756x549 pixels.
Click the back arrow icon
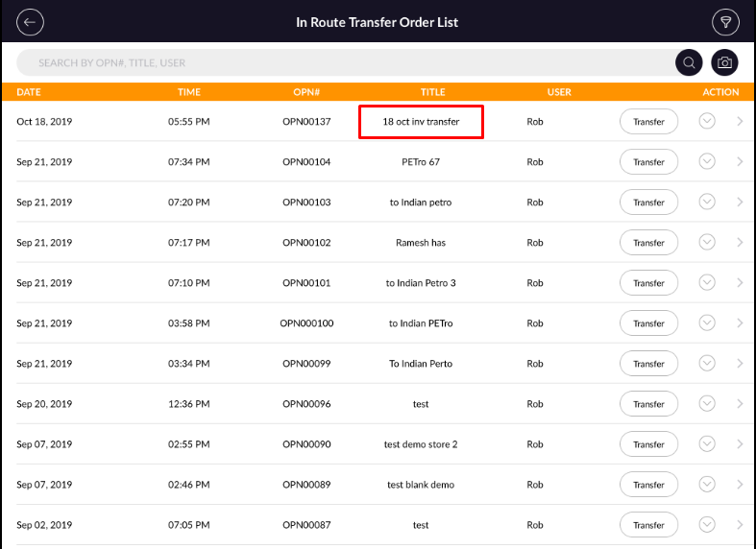click(x=31, y=22)
